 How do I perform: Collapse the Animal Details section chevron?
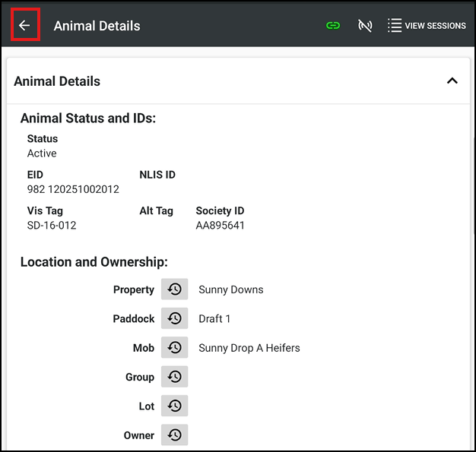pyautogui.click(x=452, y=81)
